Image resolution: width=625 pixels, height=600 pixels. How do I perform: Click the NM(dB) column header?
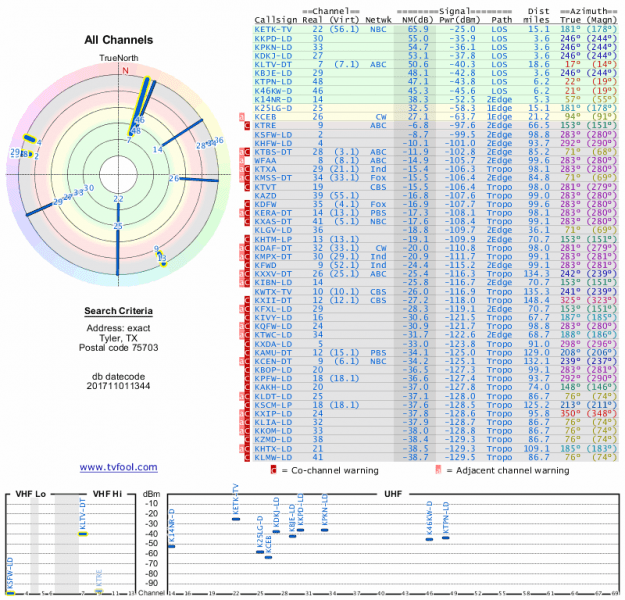(418, 20)
